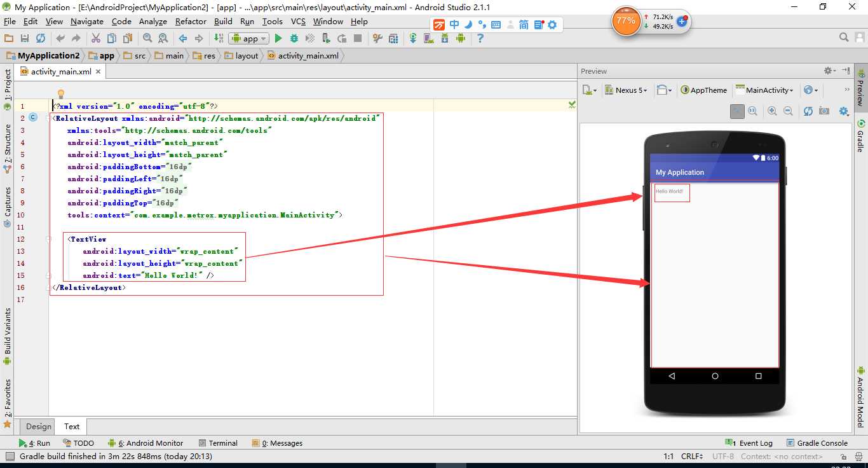This screenshot has height=468, width=868.
Task: Hide the Preview panel with pin icon
Action: pyautogui.click(x=846, y=71)
